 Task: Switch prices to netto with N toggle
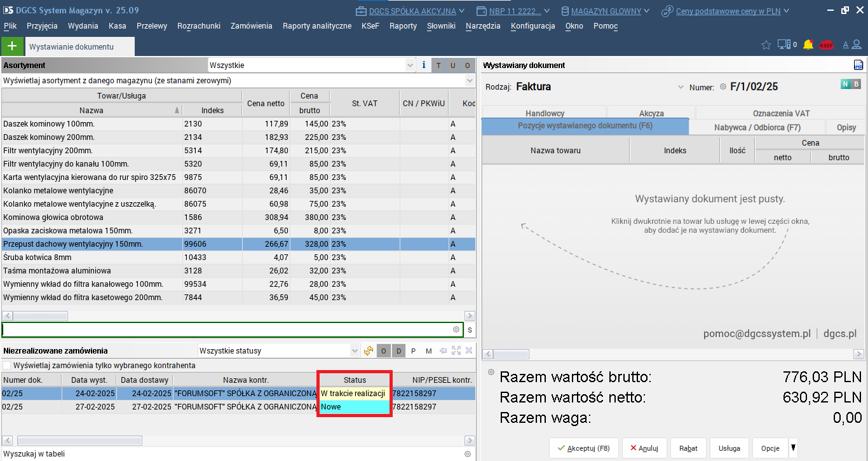[845, 84]
